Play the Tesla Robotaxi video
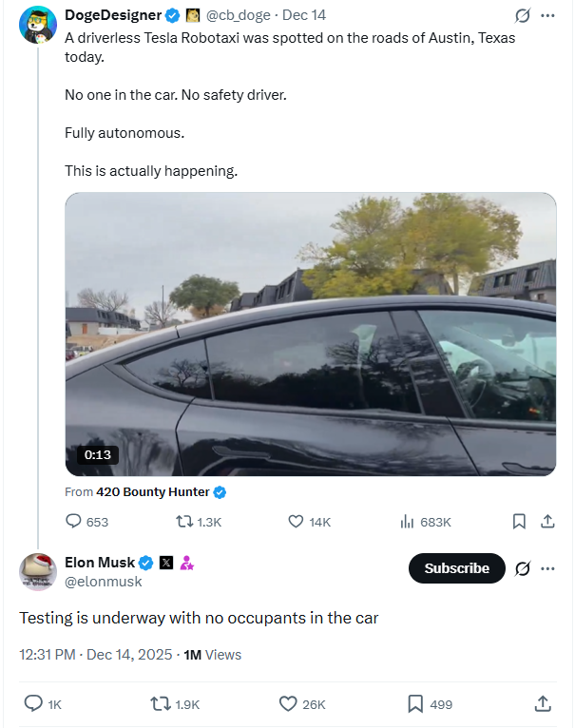 (310, 334)
